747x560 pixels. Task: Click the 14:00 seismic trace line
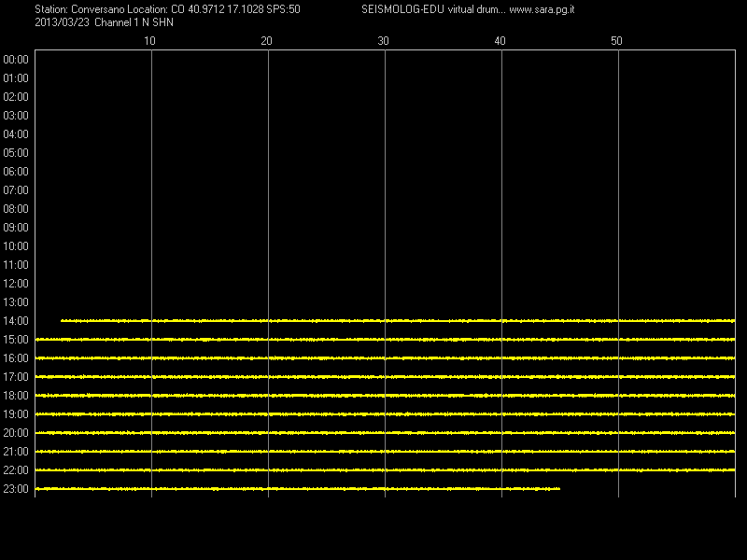tap(398, 321)
